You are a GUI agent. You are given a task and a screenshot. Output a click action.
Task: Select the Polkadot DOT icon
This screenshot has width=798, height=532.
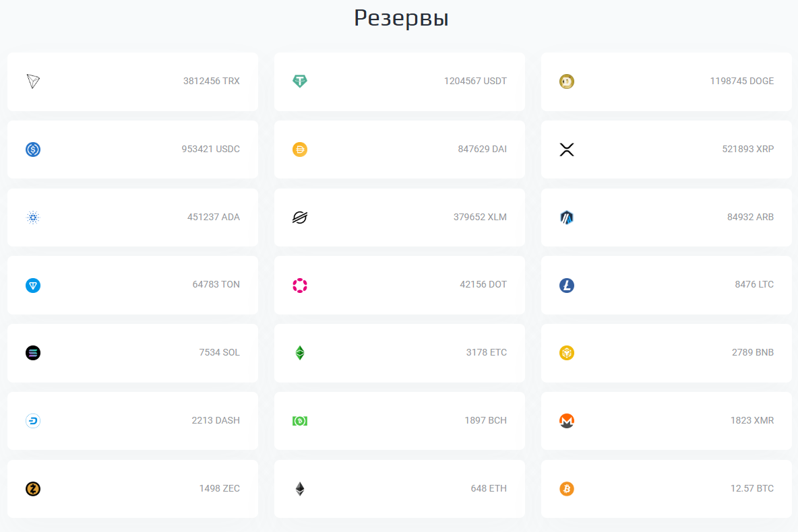[300, 286]
